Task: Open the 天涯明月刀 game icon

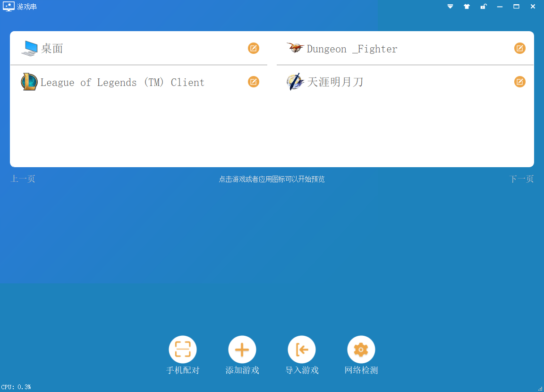Action: click(295, 82)
